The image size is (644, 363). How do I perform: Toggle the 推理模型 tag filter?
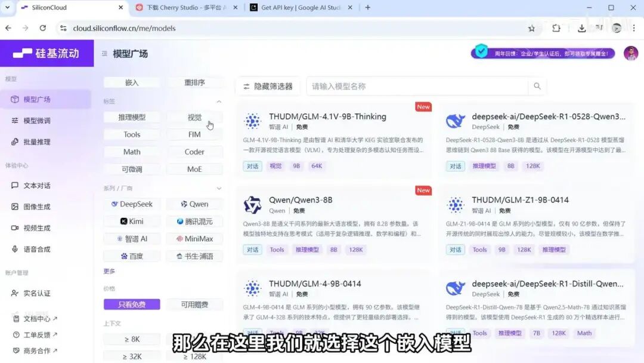[132, 117]
